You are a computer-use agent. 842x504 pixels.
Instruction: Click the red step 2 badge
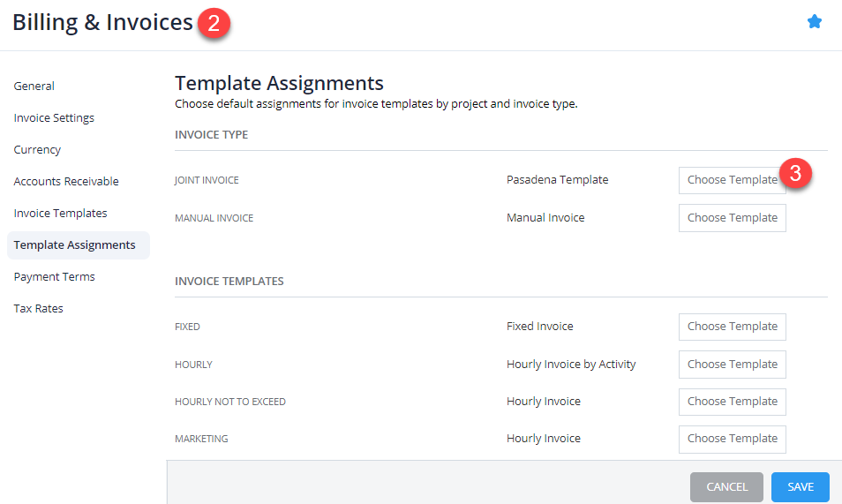point(214,23)
